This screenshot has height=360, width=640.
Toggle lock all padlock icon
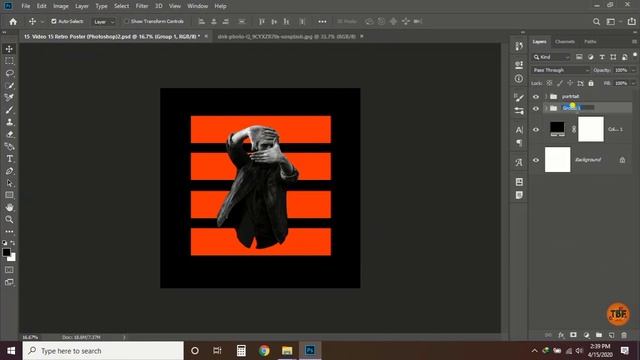pos(591,83)
